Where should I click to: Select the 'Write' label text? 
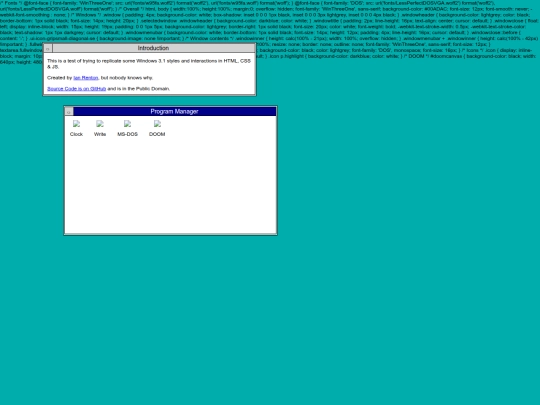pos(100,134)
